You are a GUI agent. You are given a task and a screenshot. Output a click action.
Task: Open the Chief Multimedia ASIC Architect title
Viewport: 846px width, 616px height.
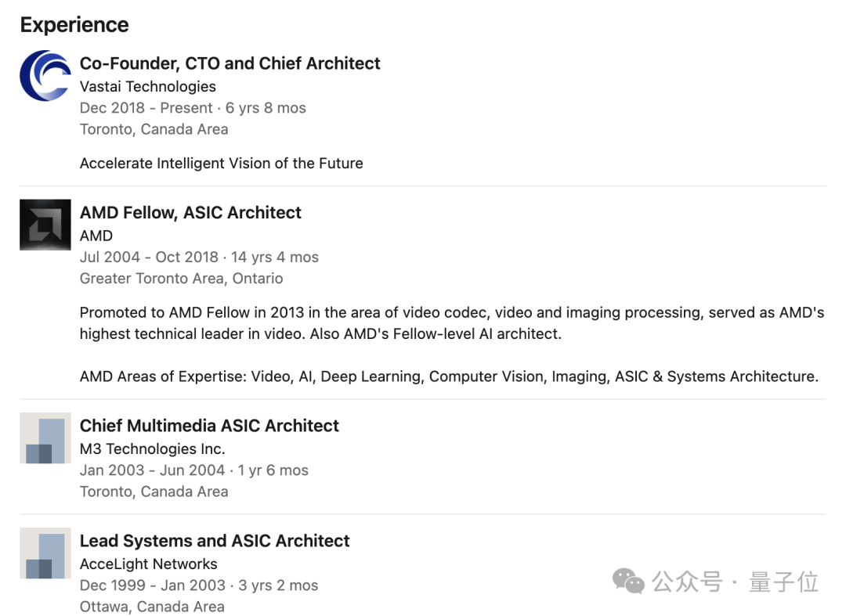click(209, 426)
